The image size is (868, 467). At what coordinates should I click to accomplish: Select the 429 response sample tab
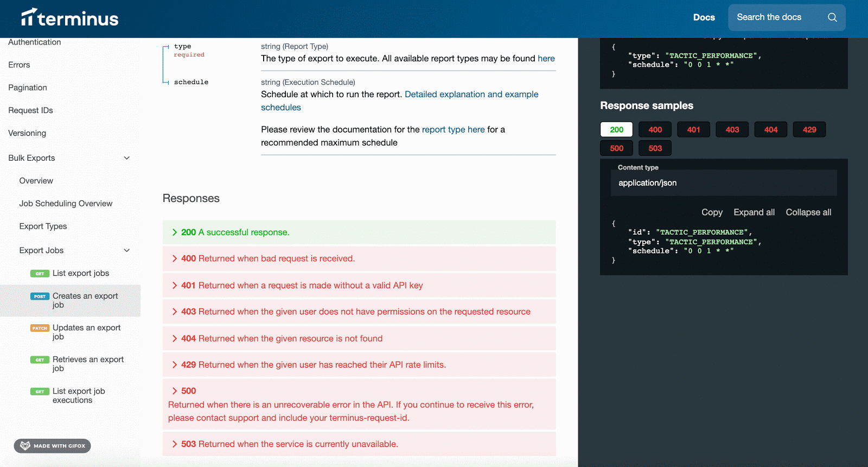click(x=809, y=130)
